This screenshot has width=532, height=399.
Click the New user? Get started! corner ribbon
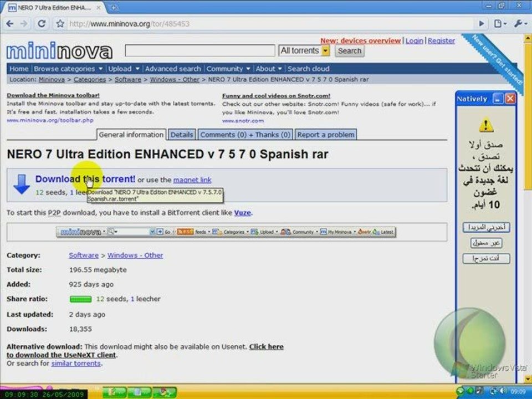point(496,60)
